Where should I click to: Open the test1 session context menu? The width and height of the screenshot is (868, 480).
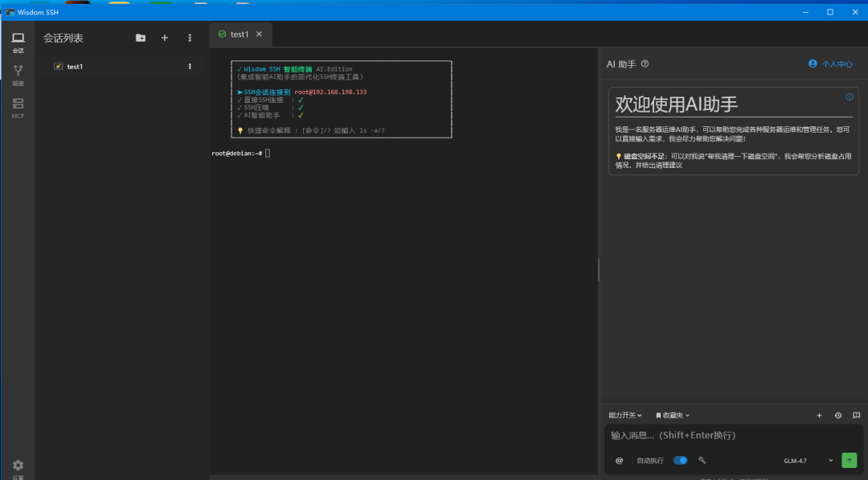click(190, 66)
